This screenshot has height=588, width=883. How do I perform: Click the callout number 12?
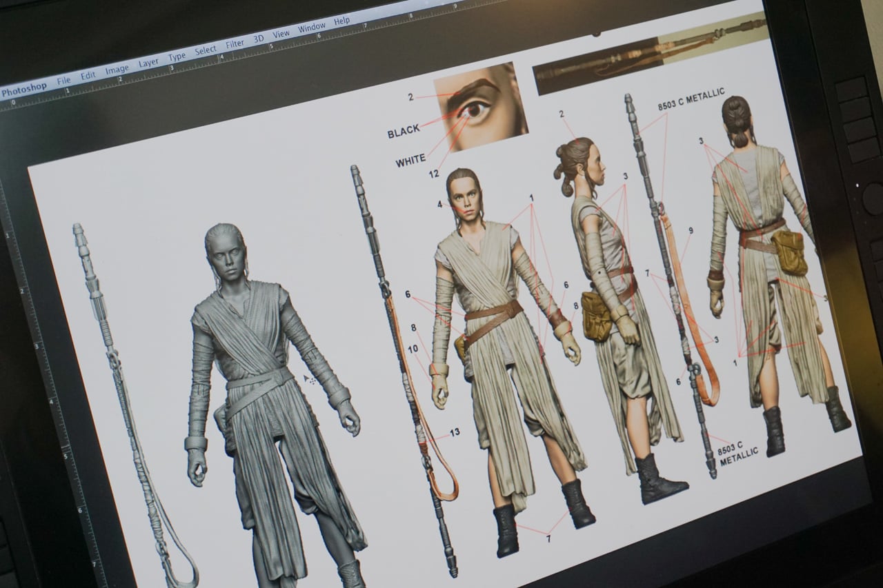click(x=433, y=174)
